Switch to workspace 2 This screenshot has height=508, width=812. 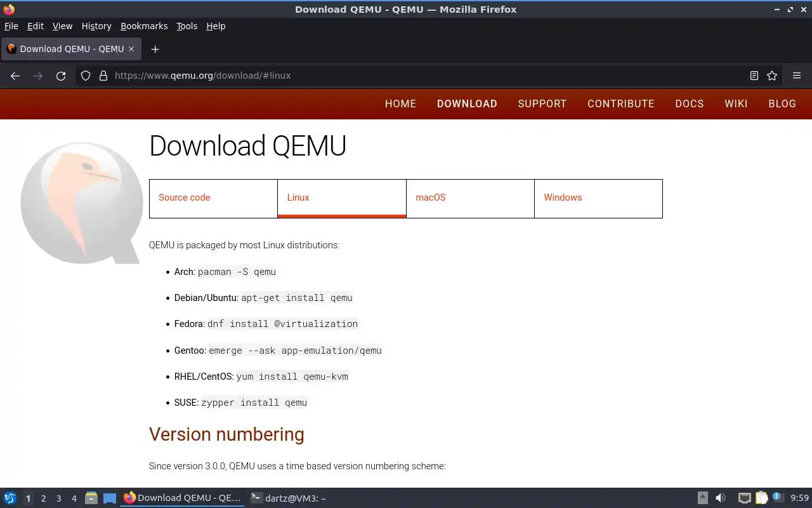coord(43,498)
